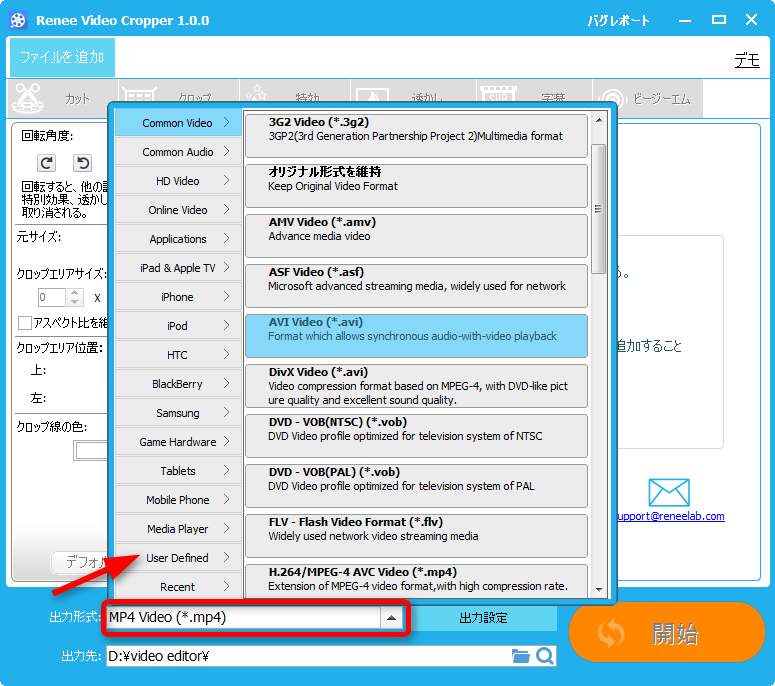
Task: Choose ASF Video (*.asf) format
Action: click(x=416, y=286)
